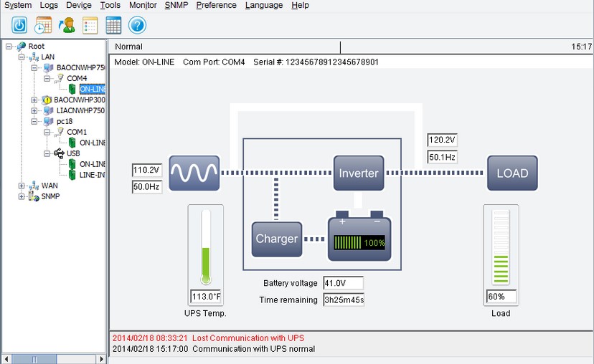
Task: Click the SNMP device icon in tree
Action: point(34,196)
